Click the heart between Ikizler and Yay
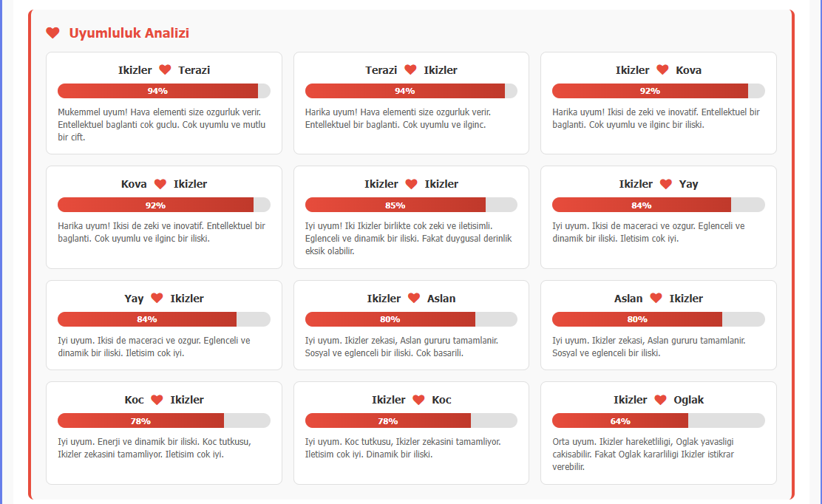This screenshot has height=504, width=822. [x=665, y=183]
